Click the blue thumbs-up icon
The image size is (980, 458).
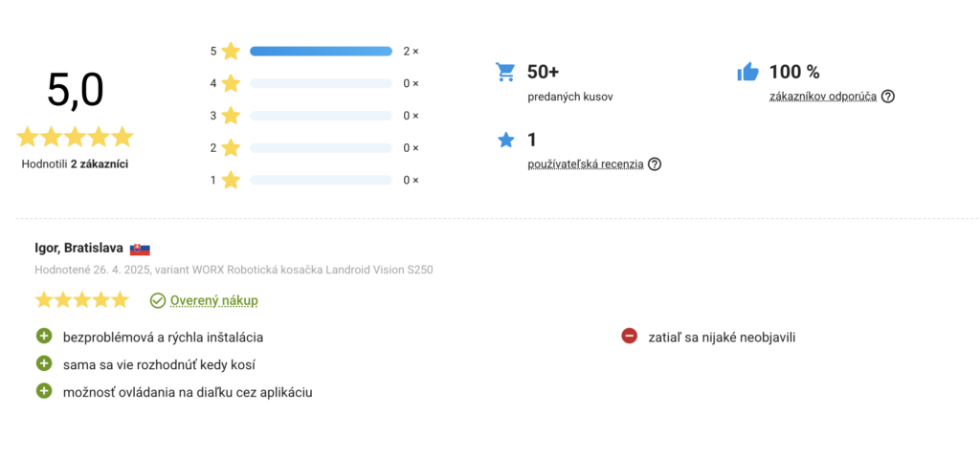coord(747,72)
